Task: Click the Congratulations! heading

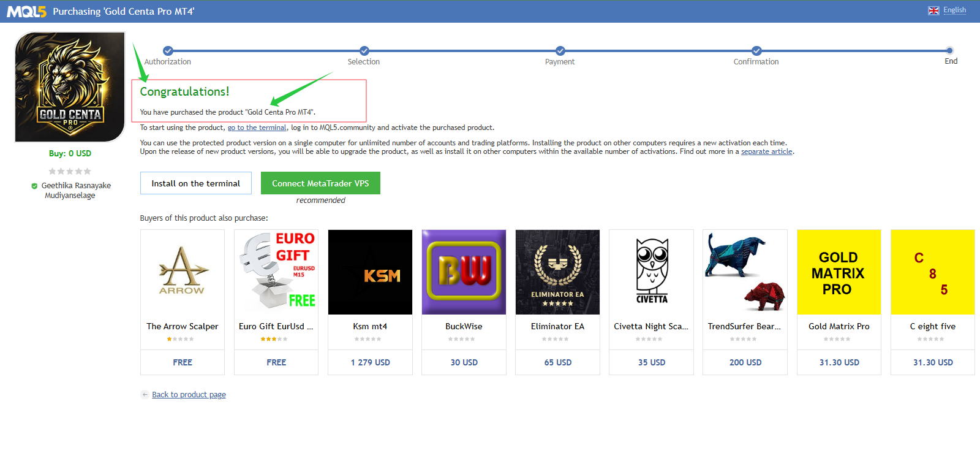Action: 184,91
